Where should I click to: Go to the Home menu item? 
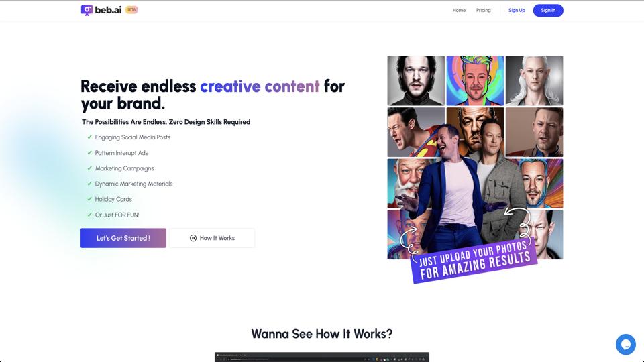[x=459, y=10]
